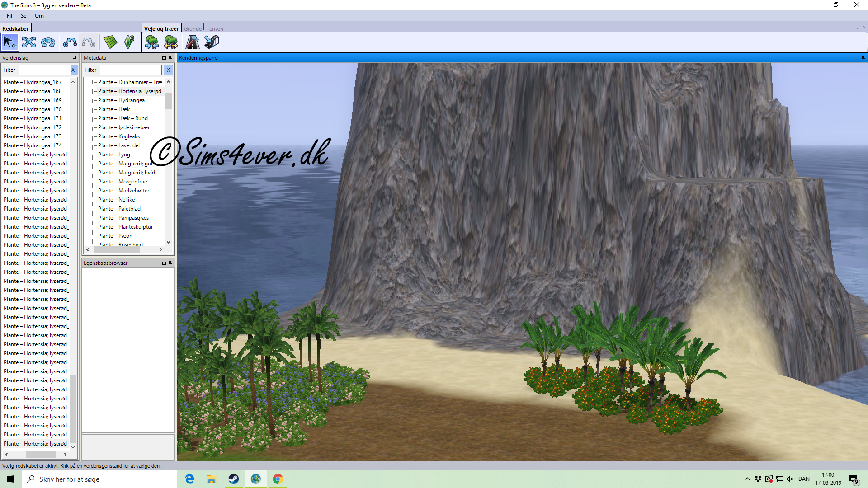Click Metadata horizontal scroll-right arrow

tap(160, 249)
